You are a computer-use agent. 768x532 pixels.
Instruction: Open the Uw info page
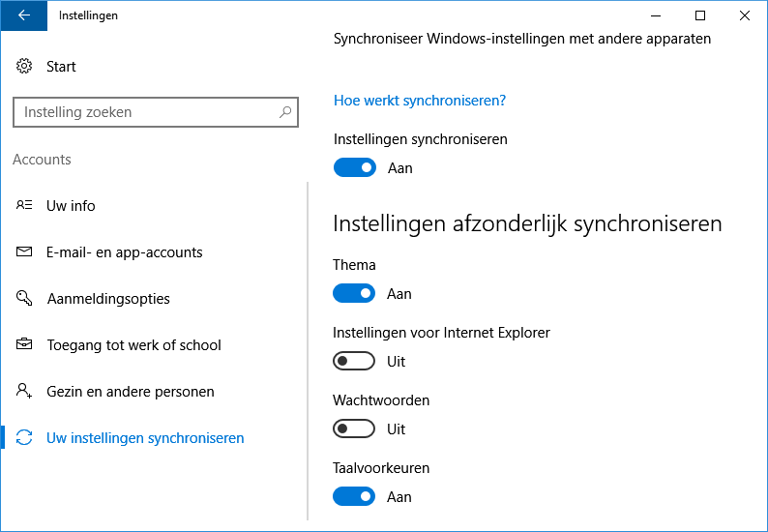click(71, 206)
